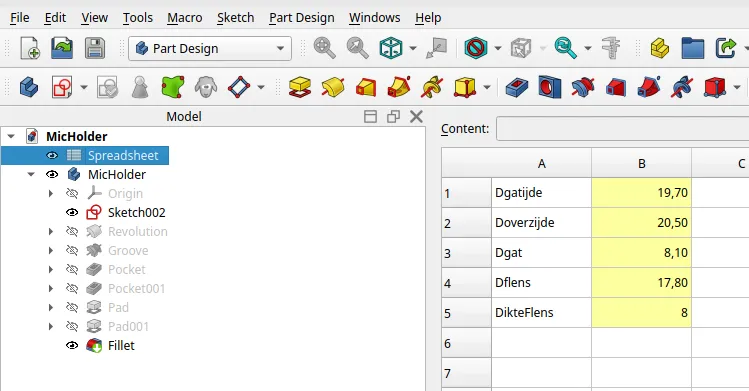
Task: Click the create Group folder icon
Action: pyautogui.click(x=693, y=48)
